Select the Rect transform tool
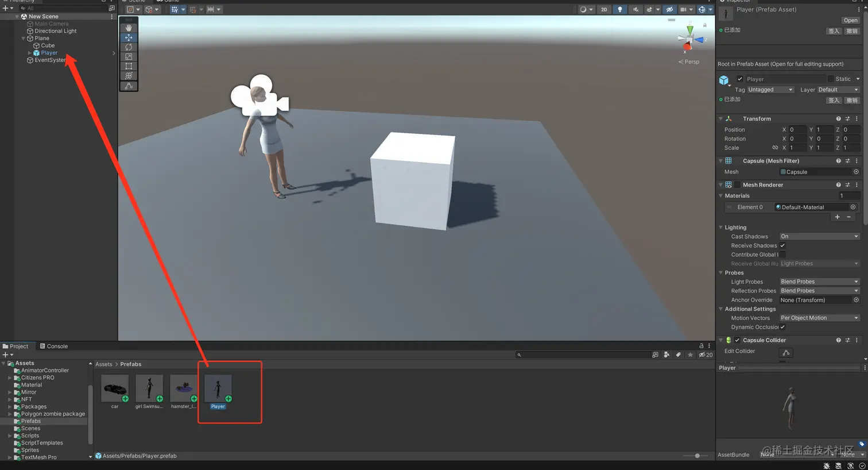The image size is (868, 470). pyautogui.click(x=129, y=66)
